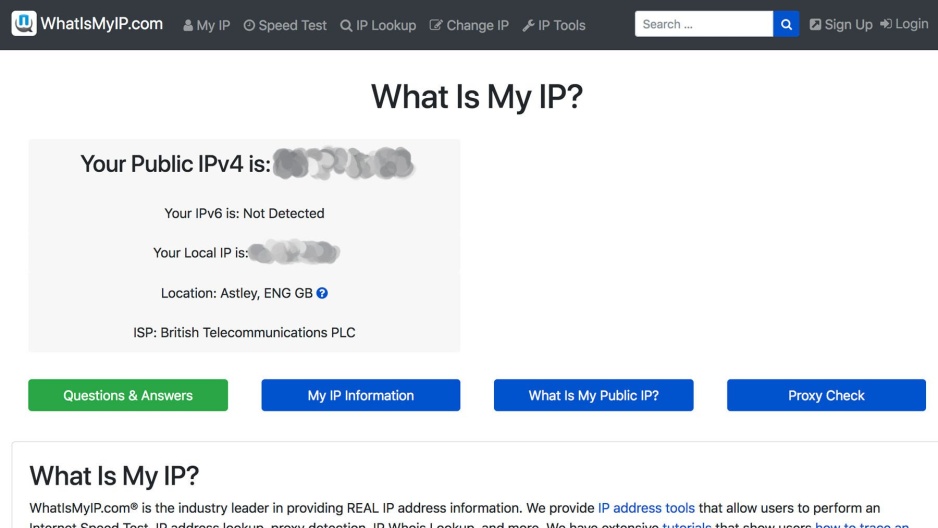Click the WhatIsMyIP.com logo icon
938x528 pixels.
[24, 24]
